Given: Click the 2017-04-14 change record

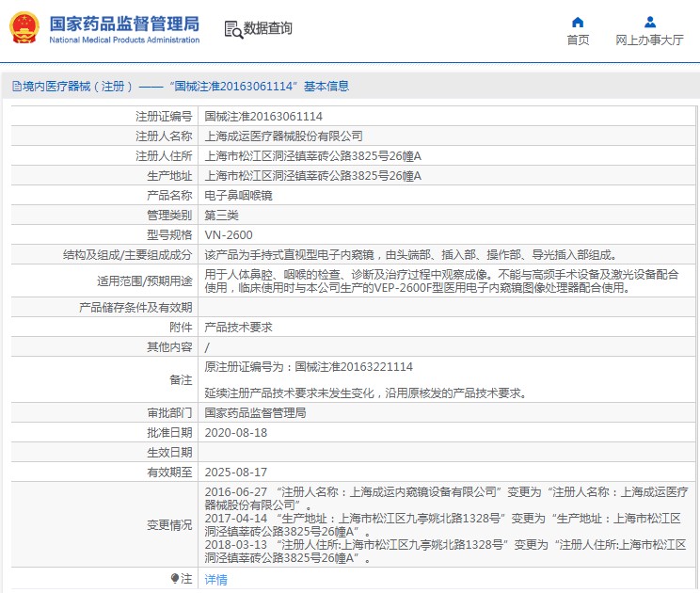Looking at the screenshot, I should (x=443, y=524).
